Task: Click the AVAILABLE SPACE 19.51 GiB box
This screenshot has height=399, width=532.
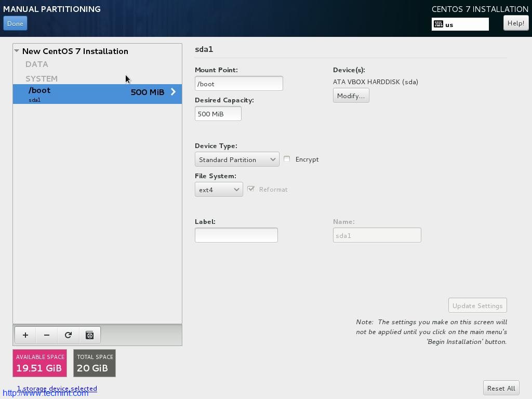Action: [39, 363]
